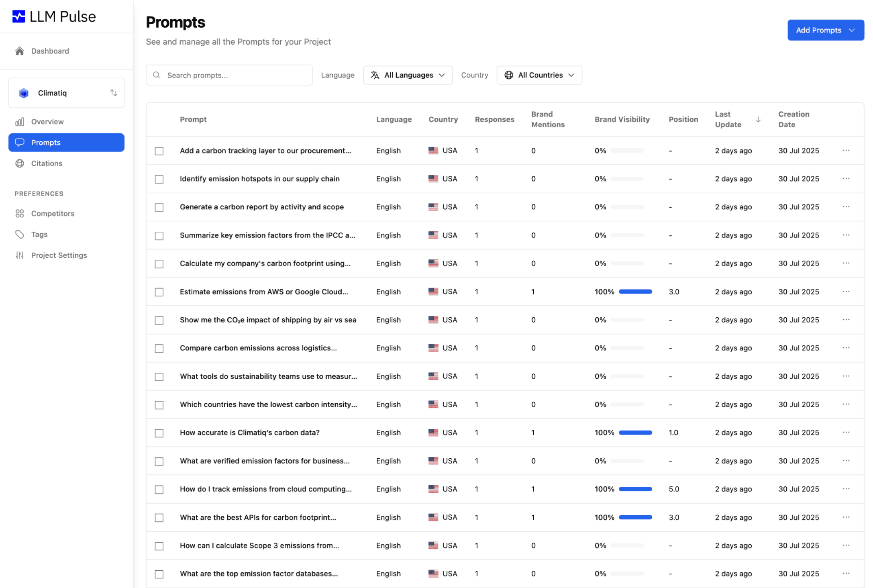Open the Climatiq project switcher

click(66, 93)
